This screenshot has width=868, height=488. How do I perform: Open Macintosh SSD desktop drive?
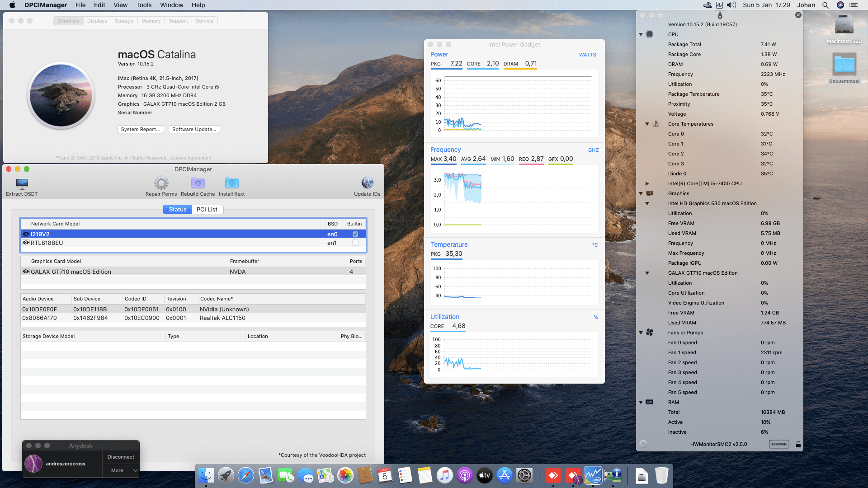(844, 25)
